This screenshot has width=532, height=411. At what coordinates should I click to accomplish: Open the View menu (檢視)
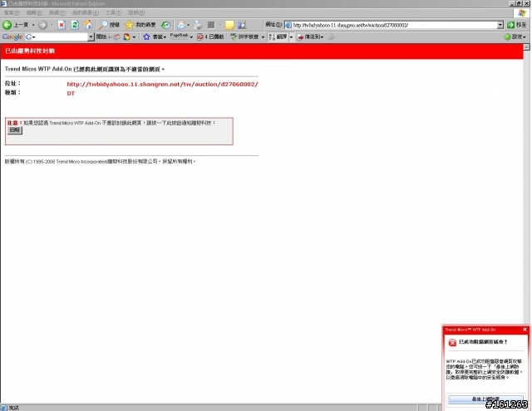pyautogui.click(x=57, y=13)
